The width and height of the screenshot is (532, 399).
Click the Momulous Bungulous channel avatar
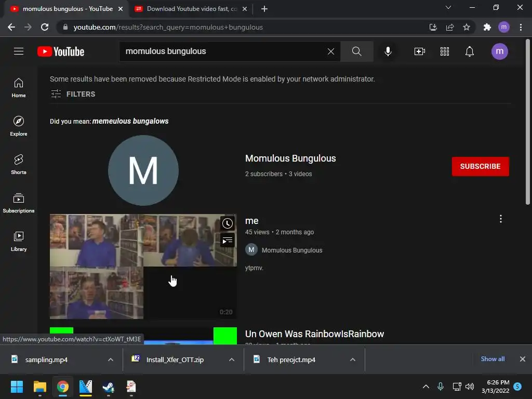143,170
